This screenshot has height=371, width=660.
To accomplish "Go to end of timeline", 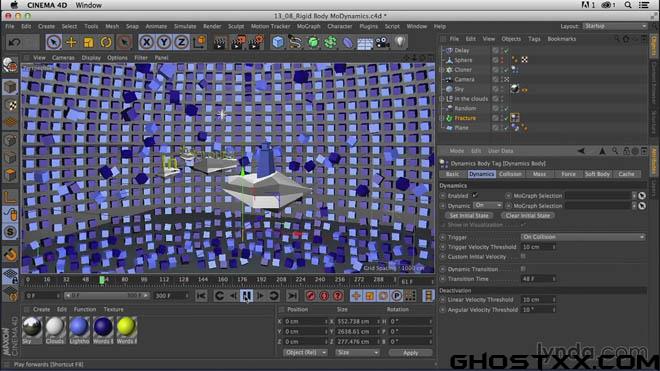I will tap(292, 296).
